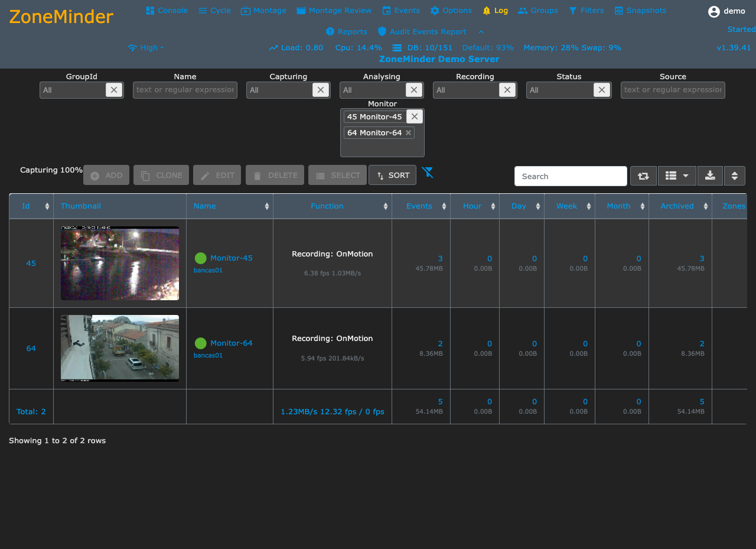This screenshot has width=756, height=549.
Task: Open the High bandwidth dropdown
Action: tap(146, 48)
